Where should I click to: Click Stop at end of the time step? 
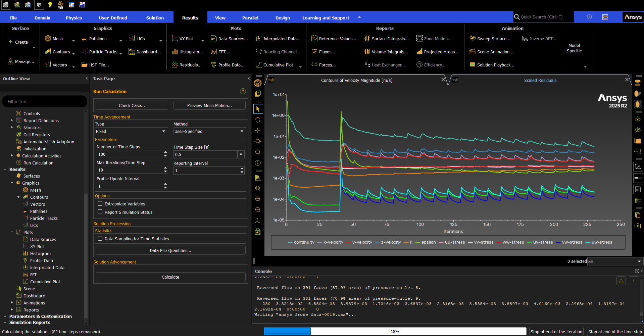click(615, 332)
